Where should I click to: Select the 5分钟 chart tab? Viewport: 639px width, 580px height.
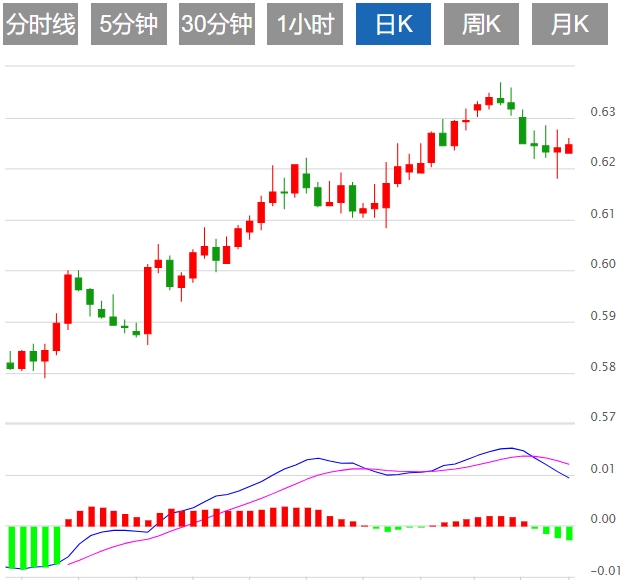pos(129,25)
